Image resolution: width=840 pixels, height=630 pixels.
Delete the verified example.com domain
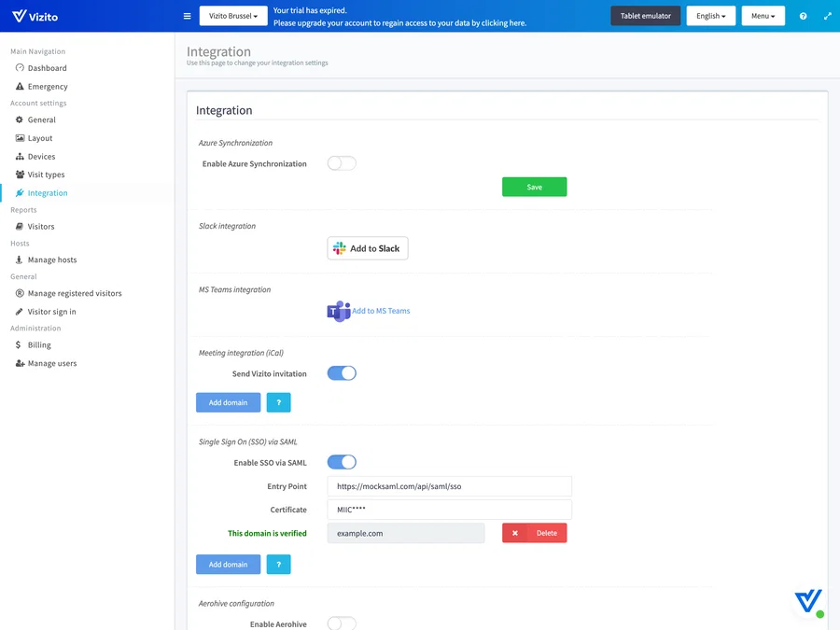pos(534,533)
